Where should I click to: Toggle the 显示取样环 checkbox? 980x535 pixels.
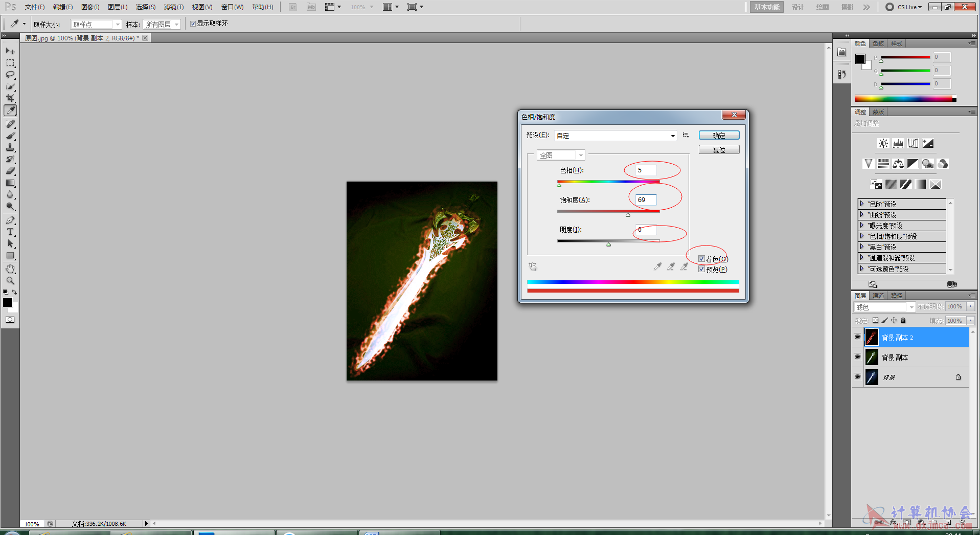[193, 24]
